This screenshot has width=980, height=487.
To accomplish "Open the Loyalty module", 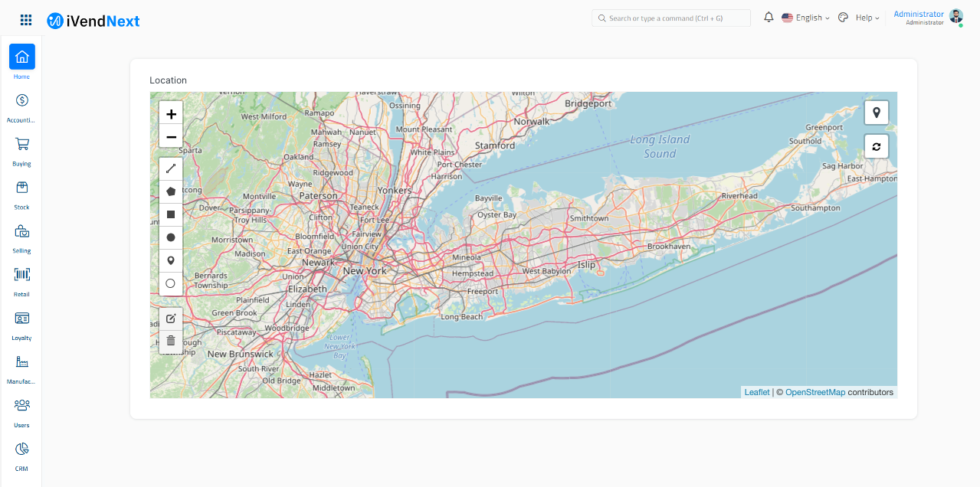I will click(21, 325).
